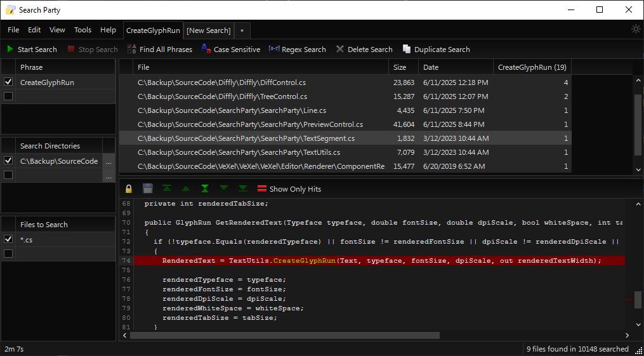Jump to last hit arrow icon
Viewport: 644px width, 356px height.
[243, 188]
